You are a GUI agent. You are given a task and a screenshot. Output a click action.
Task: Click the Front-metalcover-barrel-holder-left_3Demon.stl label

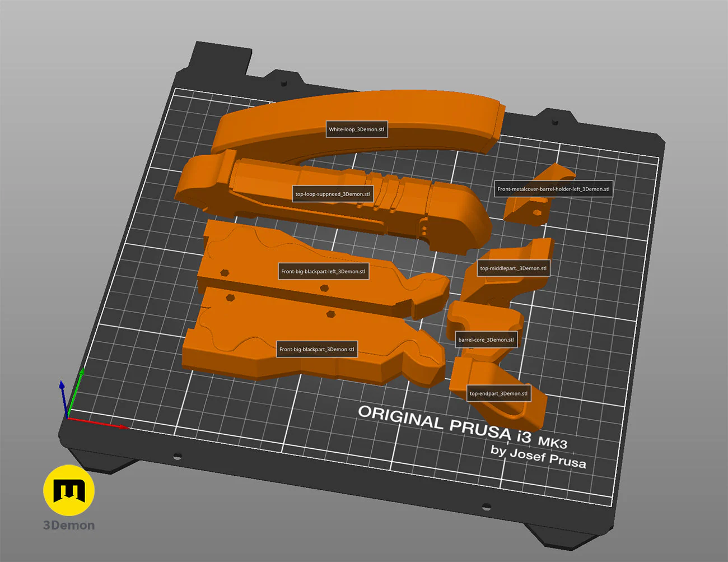coord(553,189)
